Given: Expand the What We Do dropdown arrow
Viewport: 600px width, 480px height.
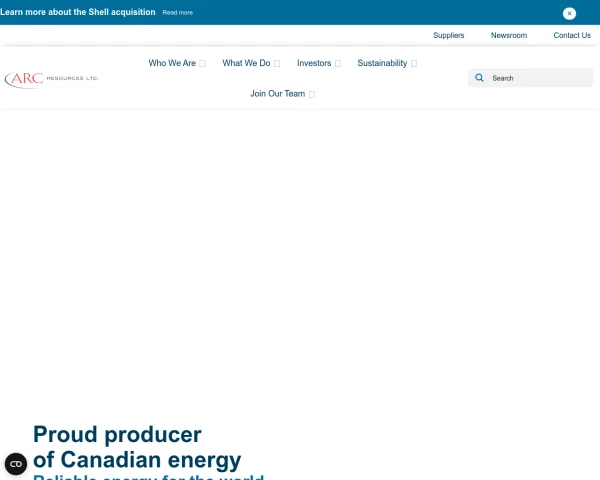Looking at the screenshot, I should [x=277, y=64].
